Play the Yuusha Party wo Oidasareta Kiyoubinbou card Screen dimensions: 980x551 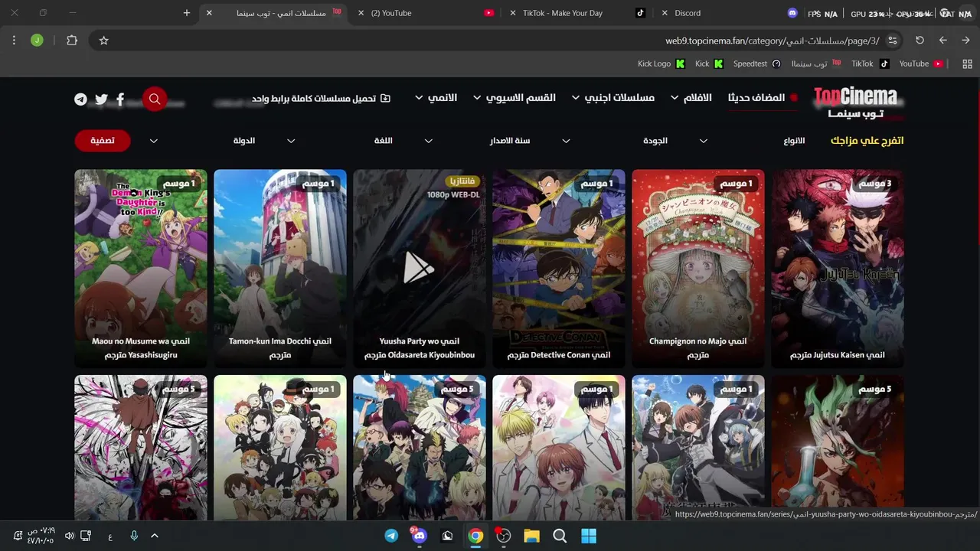point(419,269)
